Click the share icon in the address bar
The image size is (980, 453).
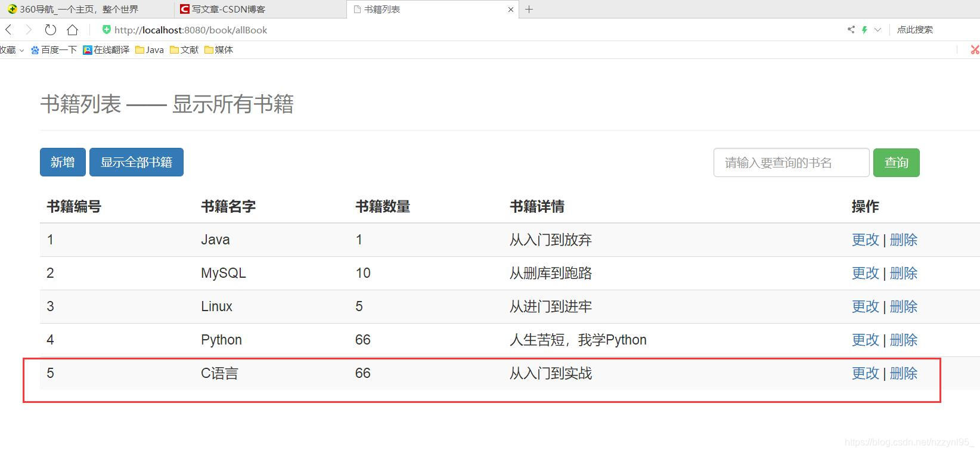(x=851, y=29)
